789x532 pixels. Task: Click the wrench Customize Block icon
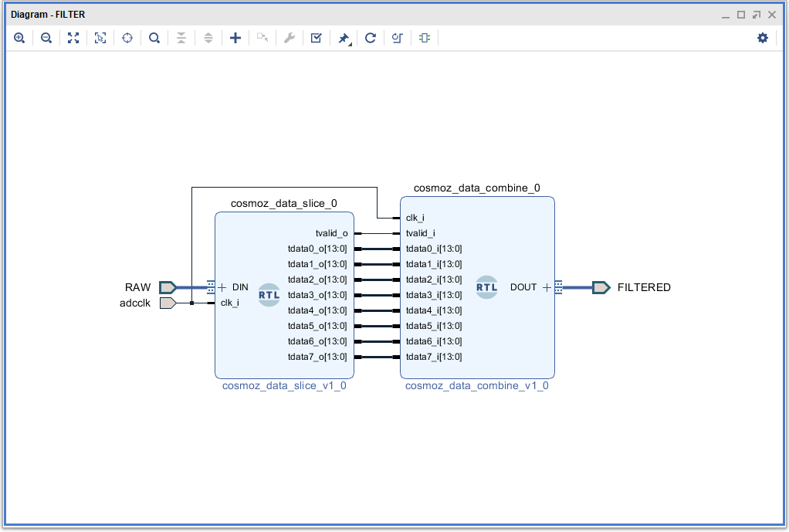coord(290,38)
